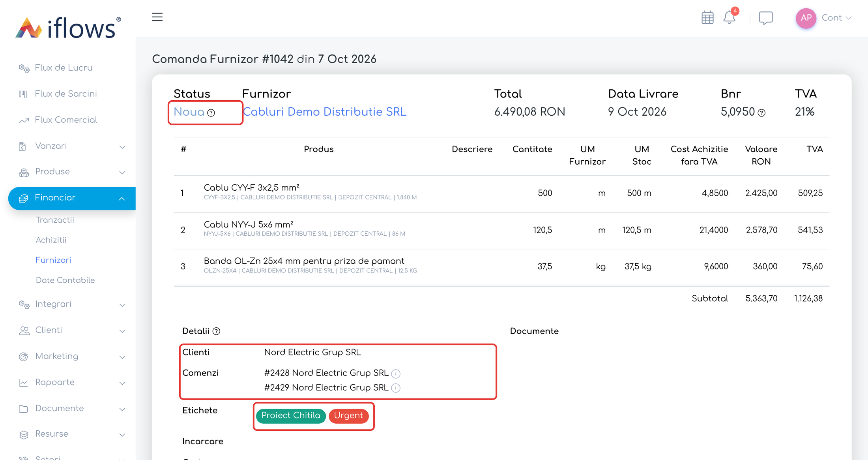
Task: Click the help icon next to Noua status
Action: (211, 113)
